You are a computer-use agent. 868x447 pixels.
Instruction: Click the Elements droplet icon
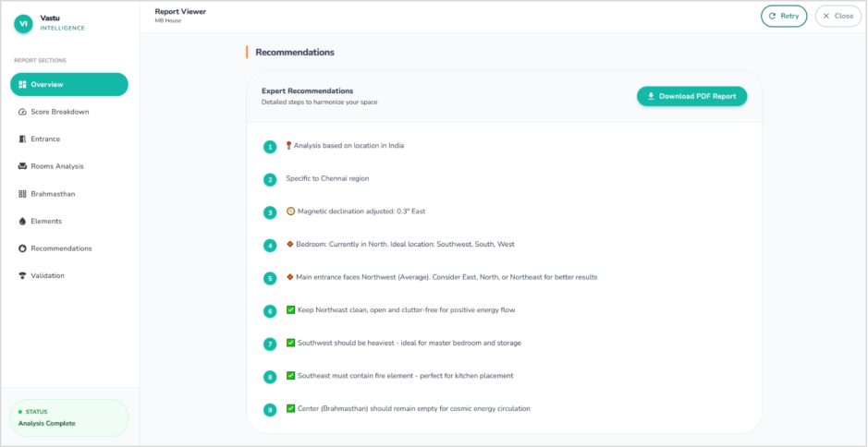click(22, 222)
